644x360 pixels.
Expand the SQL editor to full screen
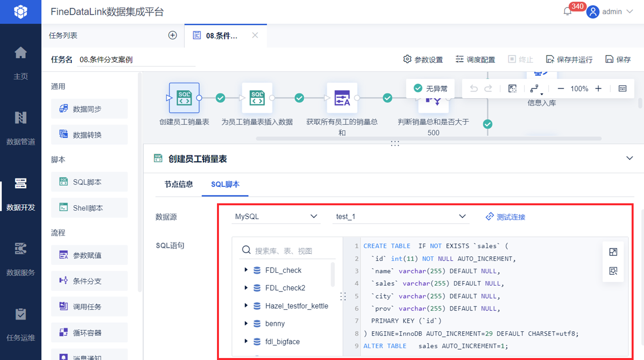[x=613, y=252]
